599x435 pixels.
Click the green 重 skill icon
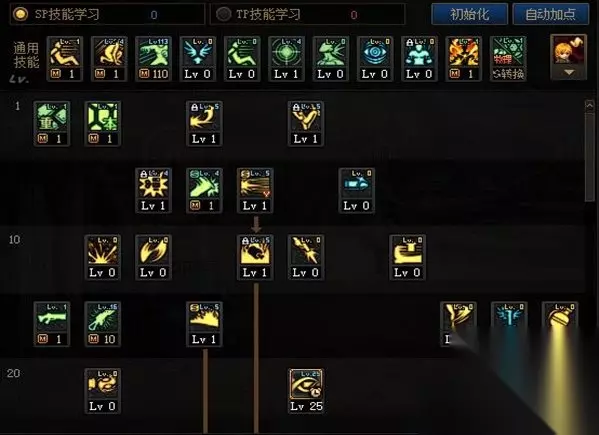coord(52,123)
